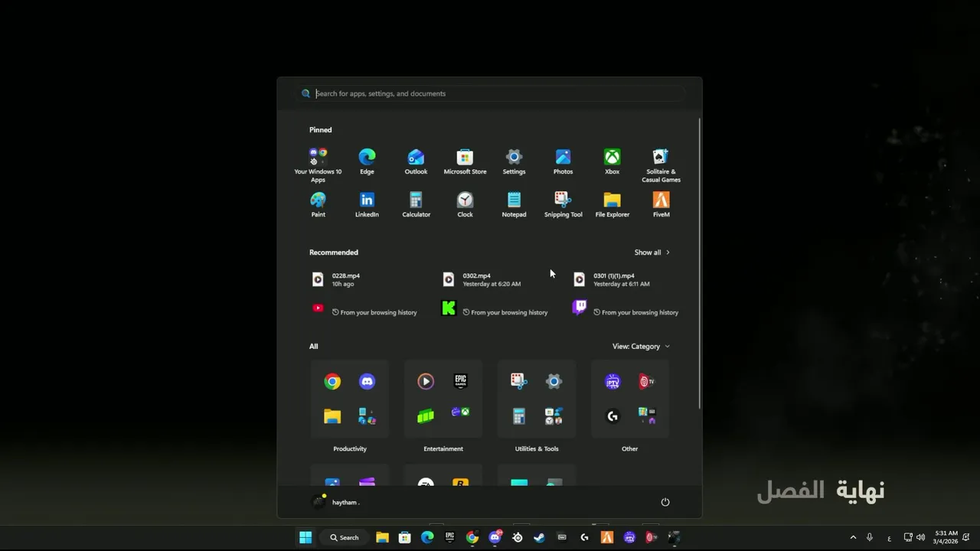Open Settings gear in Utilities & Tools
This screenshot has height=551, width=980.
click(554, 381)
